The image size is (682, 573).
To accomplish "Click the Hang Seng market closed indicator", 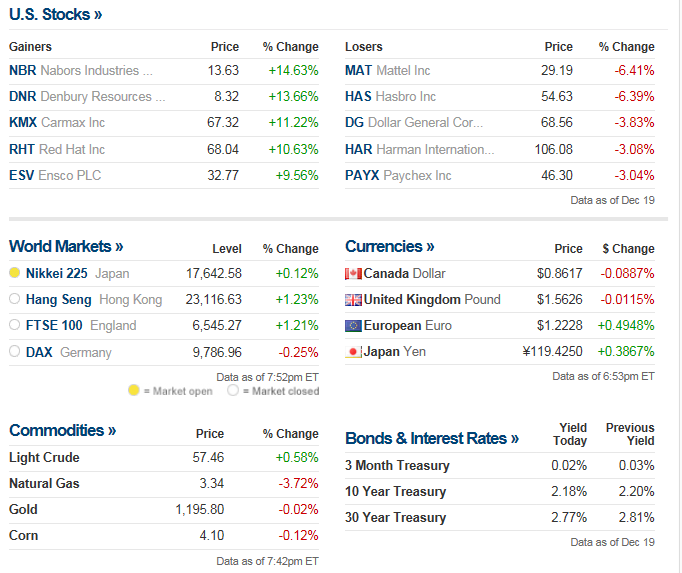I will tap(14, 299).
